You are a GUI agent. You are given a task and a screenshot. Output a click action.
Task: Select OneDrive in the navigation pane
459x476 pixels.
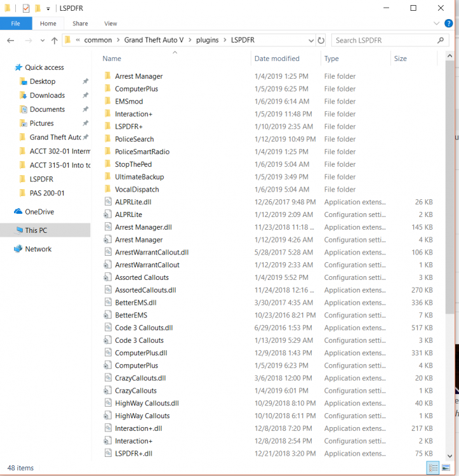(39, 211)
